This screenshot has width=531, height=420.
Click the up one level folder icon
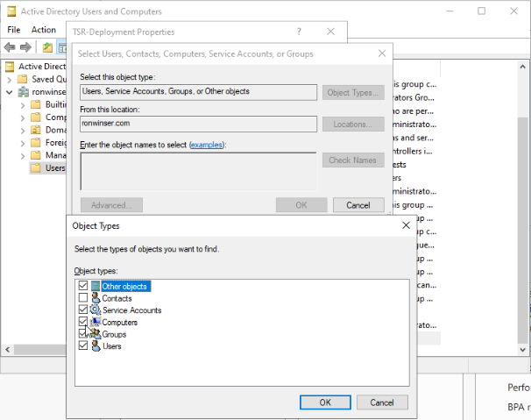pos(47,47)
